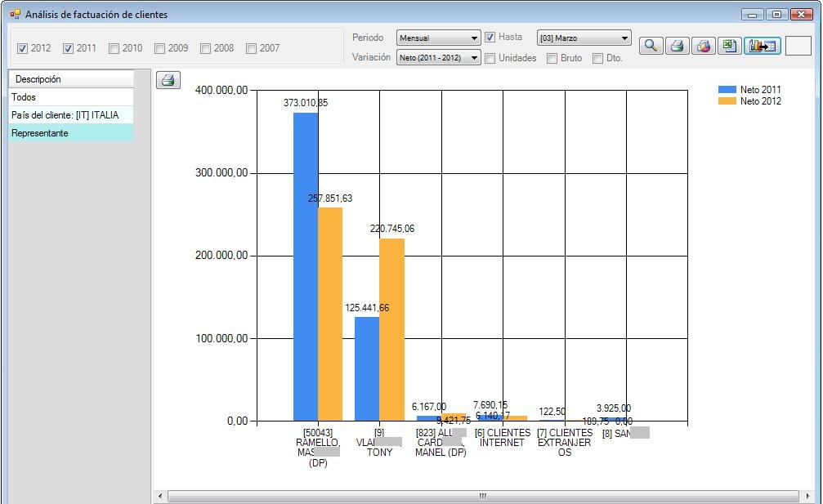The image size is (823, 504).
Task: Print the chart using printer icon above graph
Action: point(168,80)
